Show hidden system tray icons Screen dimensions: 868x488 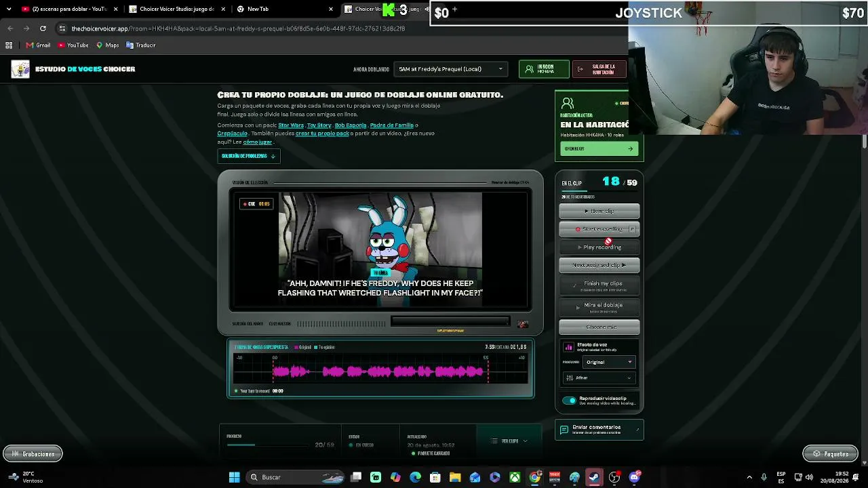[749, 477]
